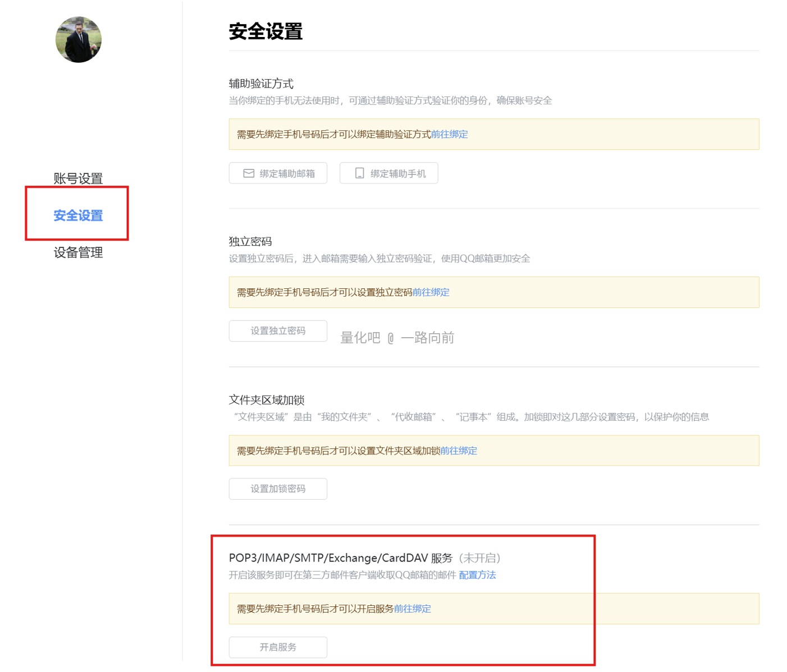Click the phone icon for binding auxiliary phone
Viewport: 787px width, 672px height.
(x=359, y=173)
